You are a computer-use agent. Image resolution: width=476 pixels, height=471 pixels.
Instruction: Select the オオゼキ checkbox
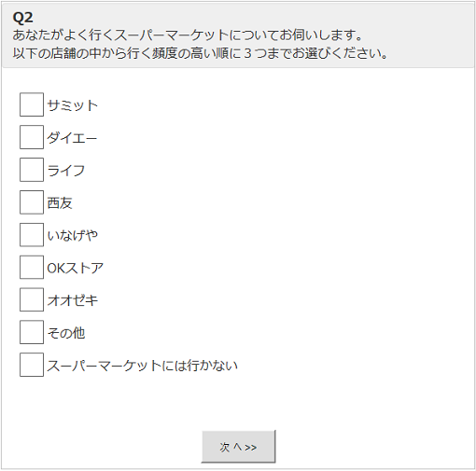pyautogui.click(x=32, y=299)
